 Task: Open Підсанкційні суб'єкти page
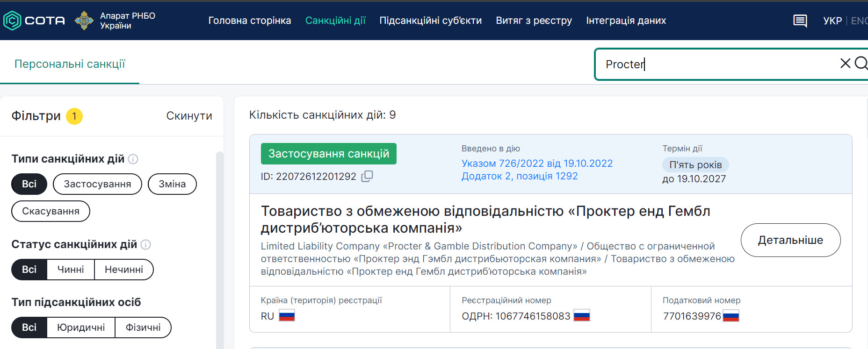(431, 21)
